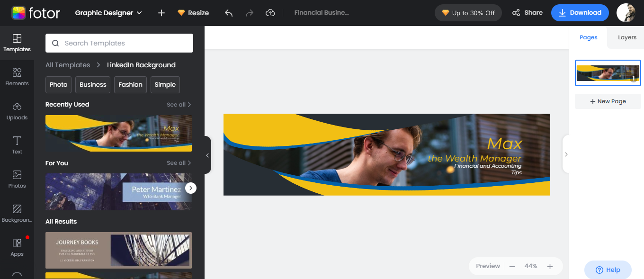Click the Undo arrow
Viewport: 644px width, 279px height.
(229, 13)
